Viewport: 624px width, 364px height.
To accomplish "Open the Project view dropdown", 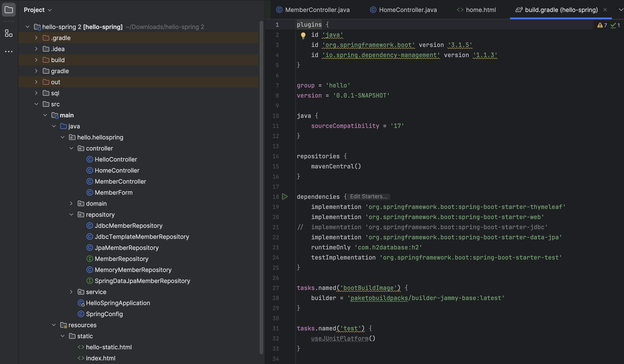I will (38, 10).
